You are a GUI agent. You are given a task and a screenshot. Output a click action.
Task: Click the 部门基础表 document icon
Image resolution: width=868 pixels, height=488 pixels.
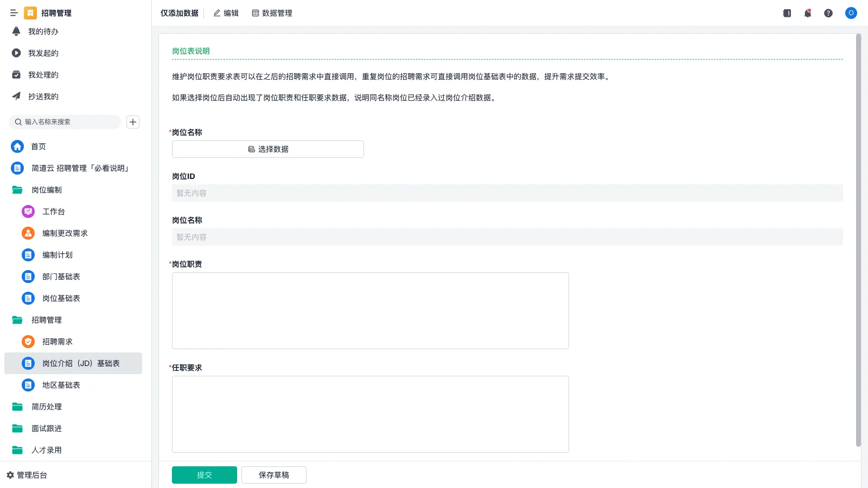(28, 277)
